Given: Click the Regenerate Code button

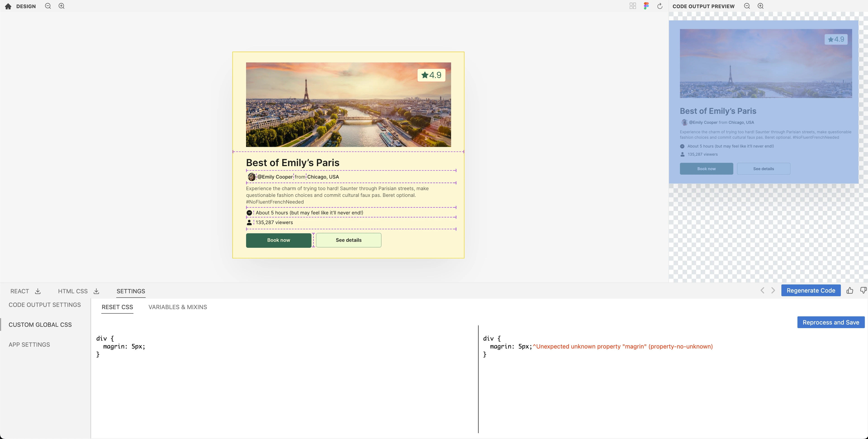Looking at the screenshot, I should tap(811, 290).
